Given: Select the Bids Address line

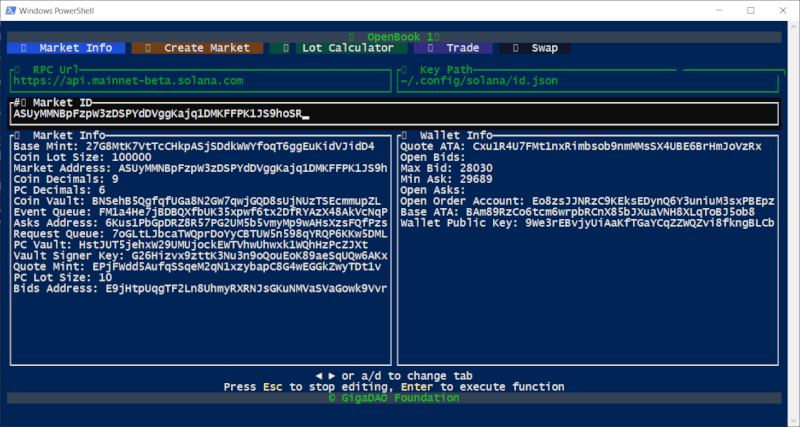Looking at the screenshot, I should 201,289.
